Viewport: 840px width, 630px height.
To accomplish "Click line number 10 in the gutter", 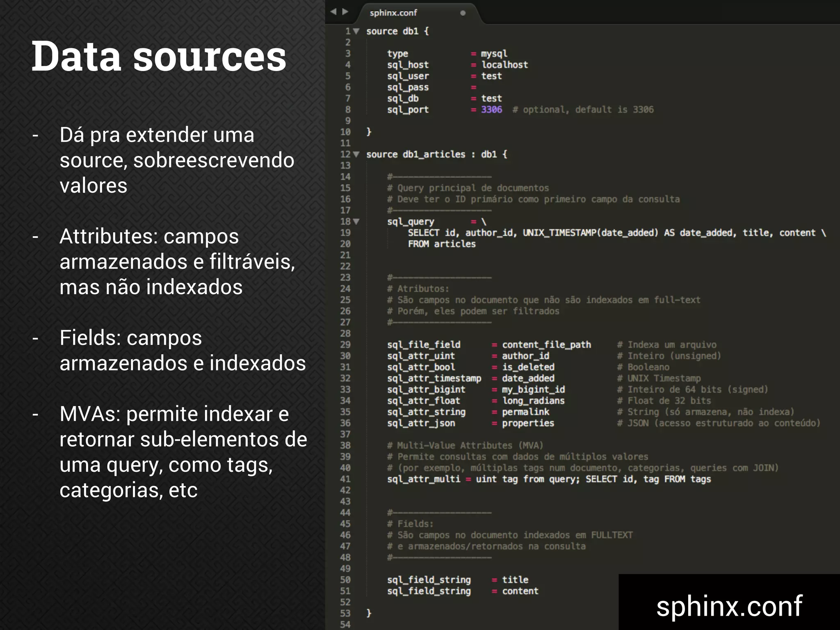I will click(x=345, y=132).
